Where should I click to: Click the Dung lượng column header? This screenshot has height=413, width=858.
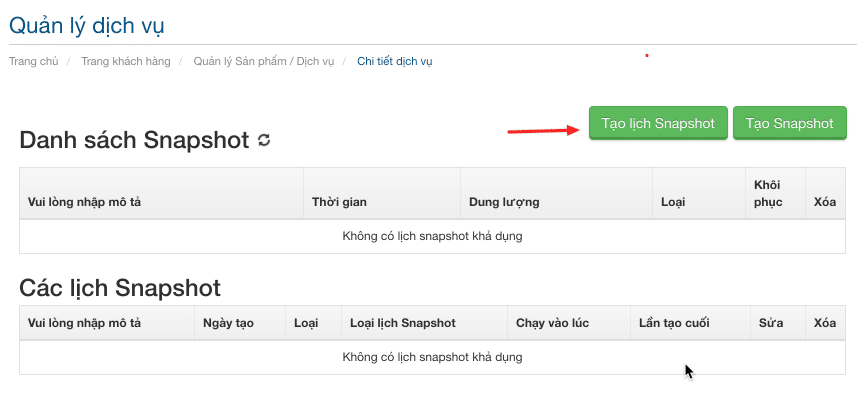click(x=504, y=202)
